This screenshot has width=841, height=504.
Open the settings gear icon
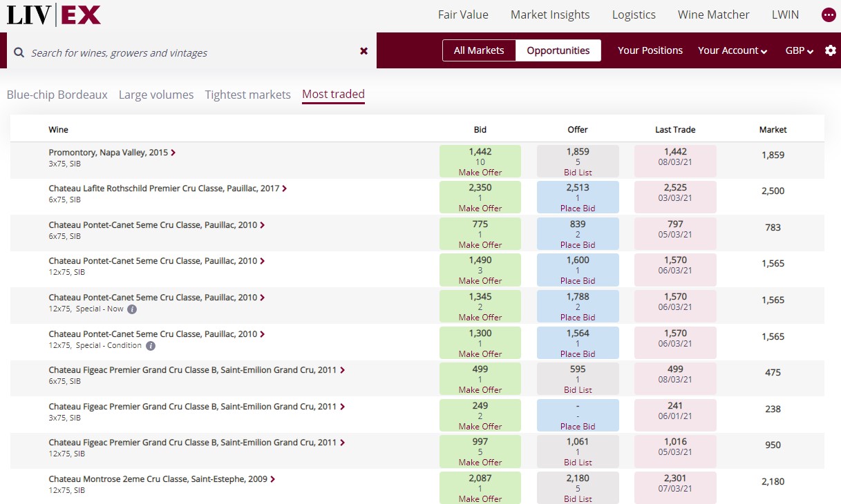click(831, 50)
